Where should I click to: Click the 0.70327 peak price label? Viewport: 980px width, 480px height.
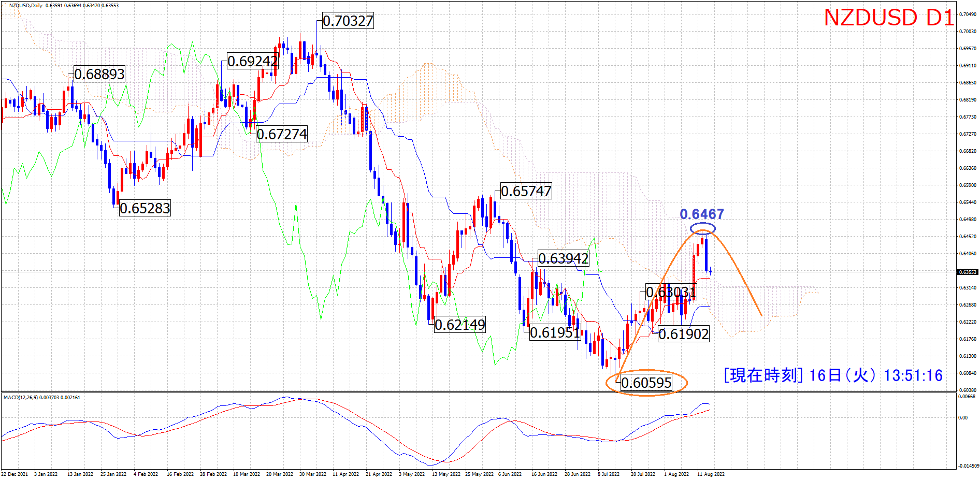348,21
